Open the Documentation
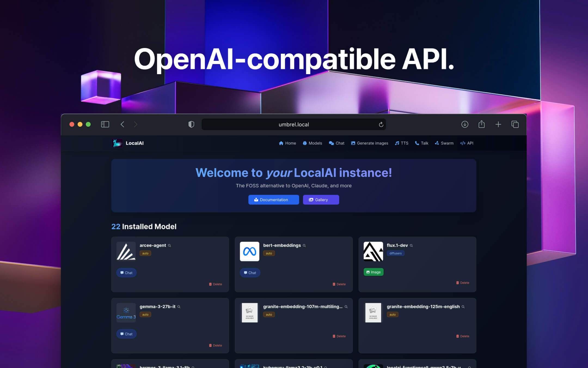Image resolution: width=588 pixels, height=368 pixels. tap(273, 200)
